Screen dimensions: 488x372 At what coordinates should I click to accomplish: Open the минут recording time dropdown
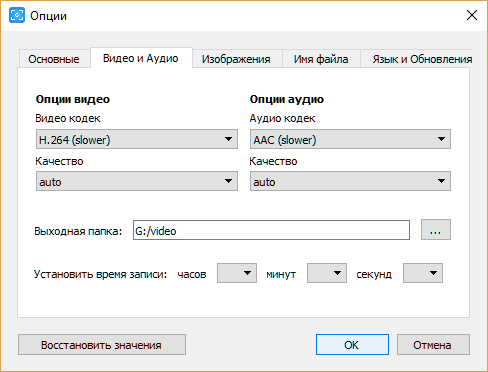tap(327, 273)
